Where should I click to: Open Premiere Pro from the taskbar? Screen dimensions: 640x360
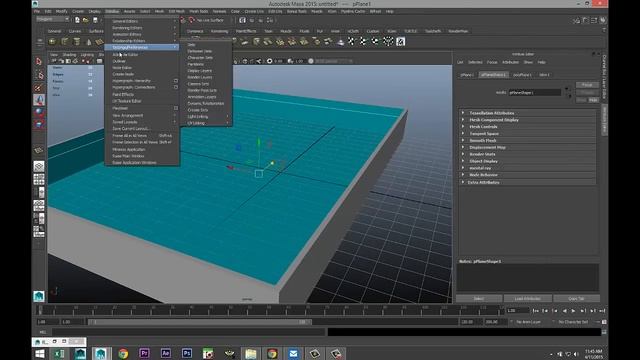tap(144, 353)
